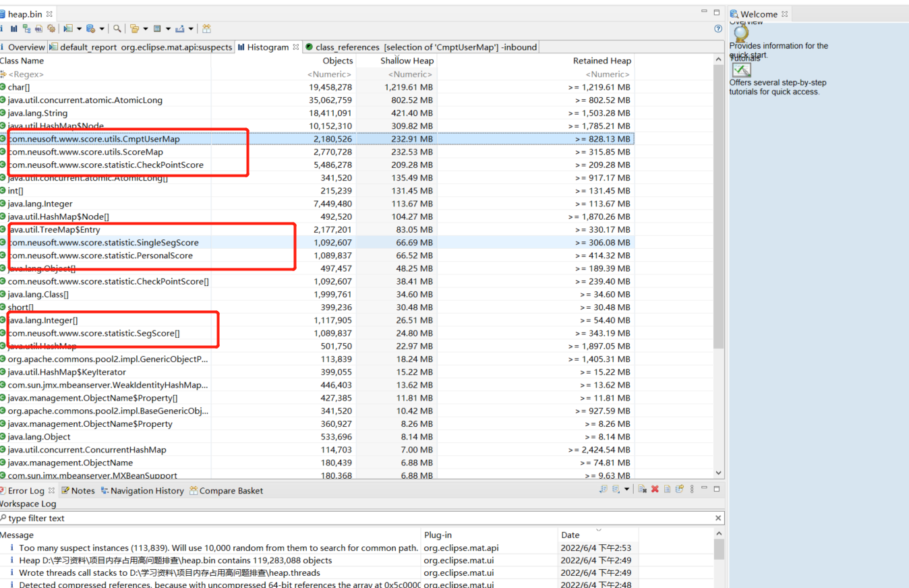
Task: Open the thread overview gear icon
Action: pos(51,28)
